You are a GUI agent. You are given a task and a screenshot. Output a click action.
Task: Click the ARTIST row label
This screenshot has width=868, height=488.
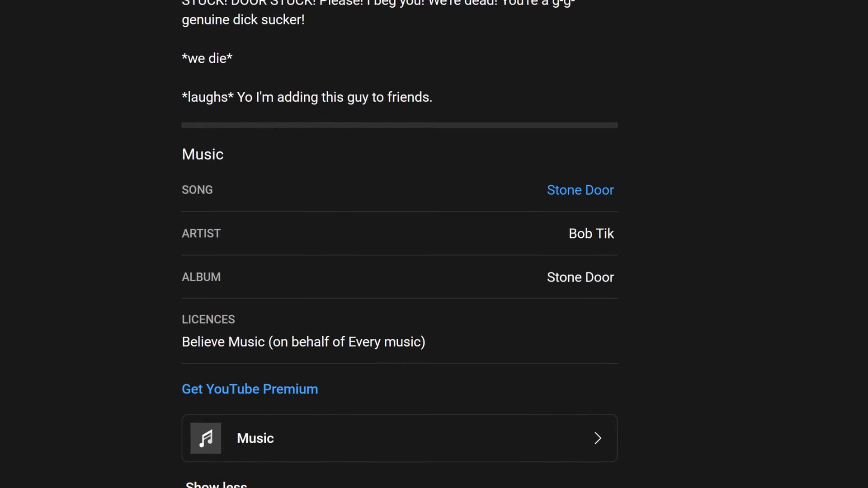[201, 234]
